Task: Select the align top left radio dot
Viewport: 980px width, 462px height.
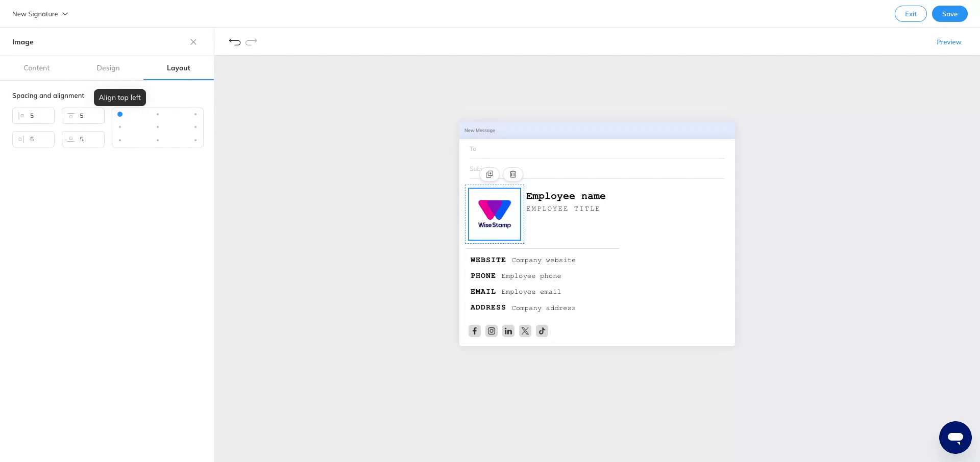Action: [x=120, y=114]
